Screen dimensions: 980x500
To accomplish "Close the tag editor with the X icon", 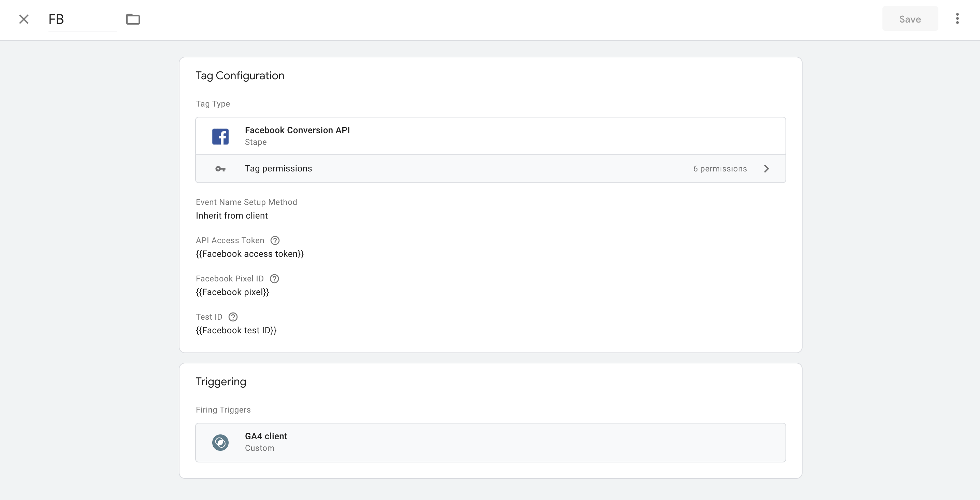I will click(x=24, y=19).
